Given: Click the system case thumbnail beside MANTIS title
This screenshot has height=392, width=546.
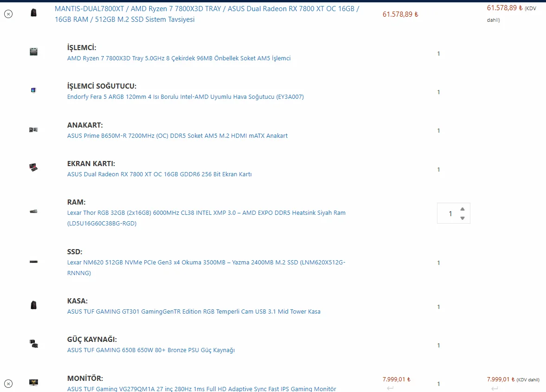Looking at the screenshot, I should click(x=33, y=13).
